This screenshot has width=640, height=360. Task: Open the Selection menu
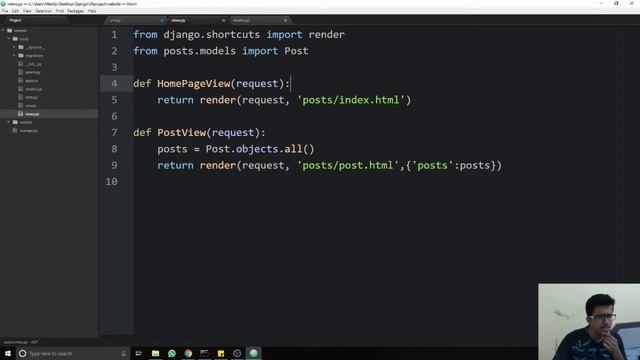tap(43, 11)
